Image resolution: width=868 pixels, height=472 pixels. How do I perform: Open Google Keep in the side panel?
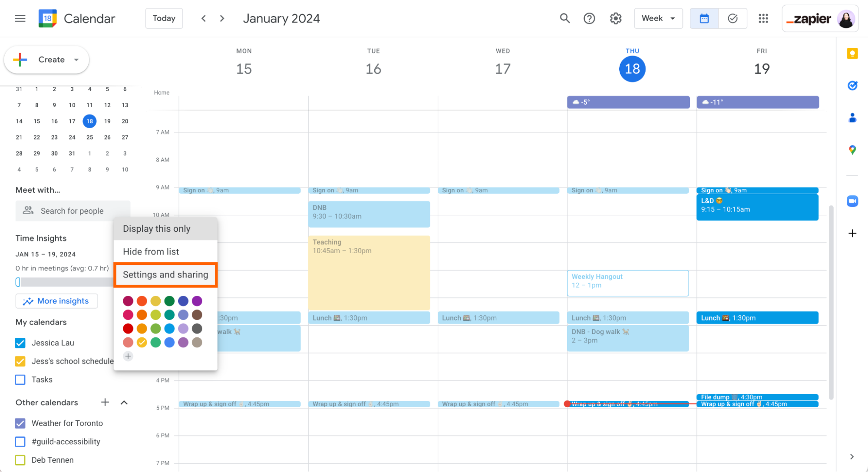point(852,53)
